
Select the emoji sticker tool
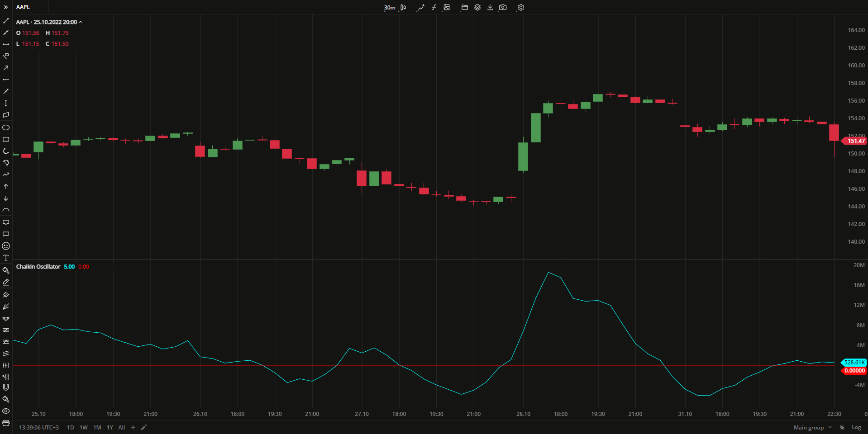(x=6, y=246)
